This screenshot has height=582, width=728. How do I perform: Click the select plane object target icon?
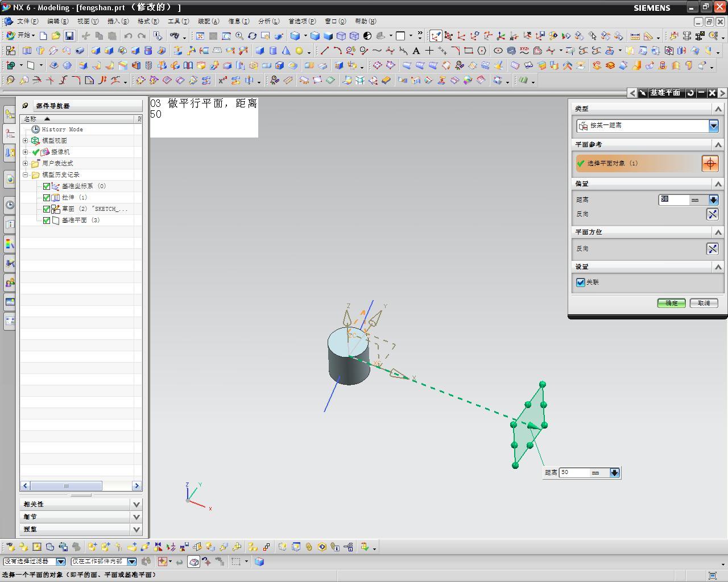[710, 164]
